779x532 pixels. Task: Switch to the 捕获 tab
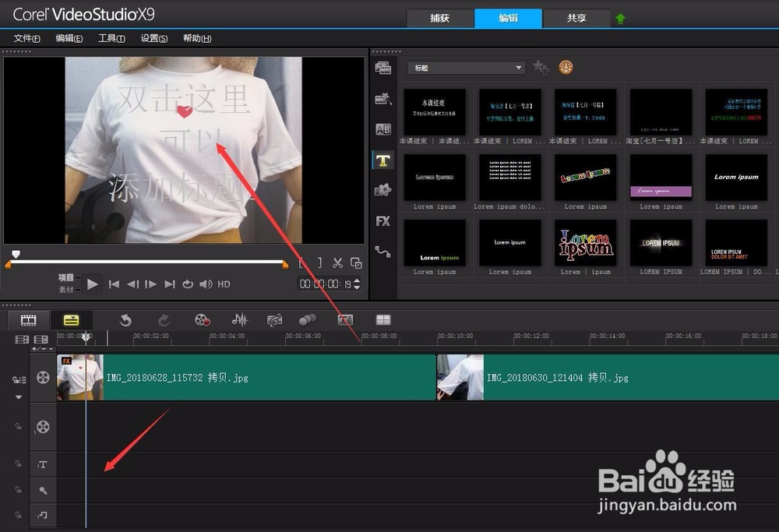coord(439,19)
